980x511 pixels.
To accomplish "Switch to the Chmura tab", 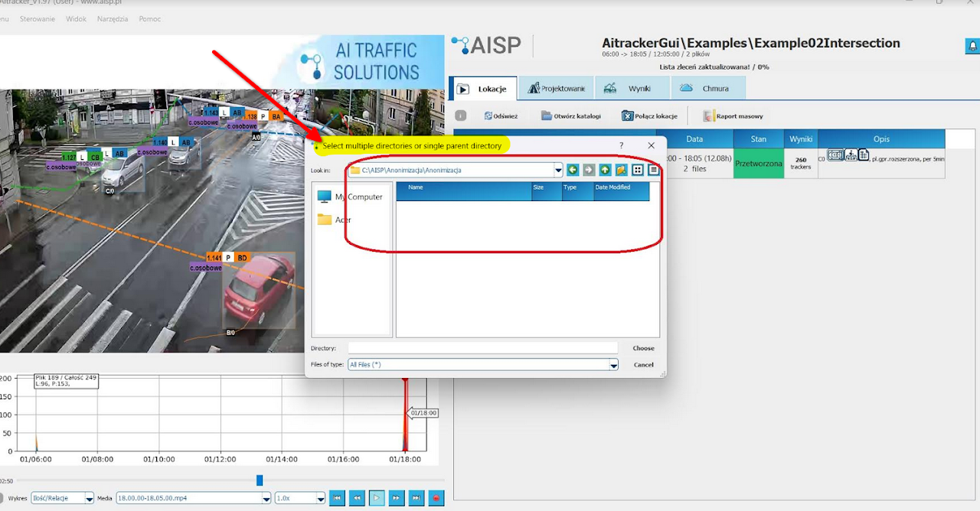I will tap(707, 89).
